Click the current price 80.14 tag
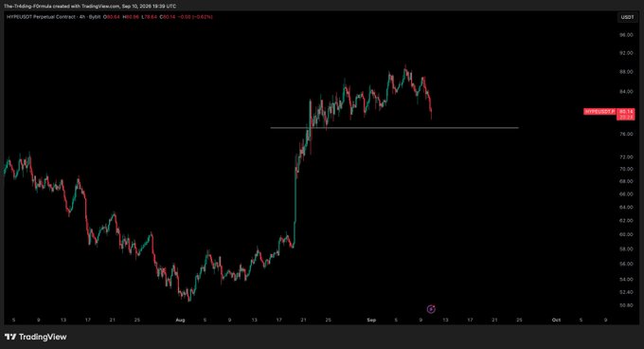 pyautogui.click(x=626, y=111)
